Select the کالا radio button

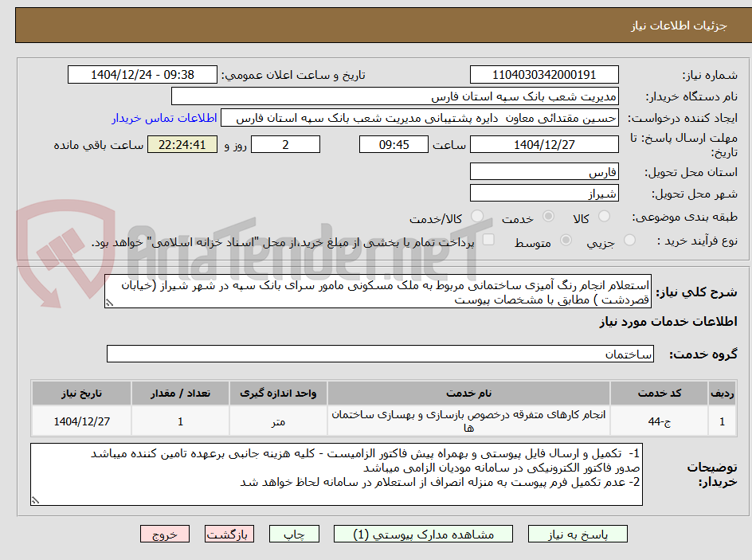605,217
